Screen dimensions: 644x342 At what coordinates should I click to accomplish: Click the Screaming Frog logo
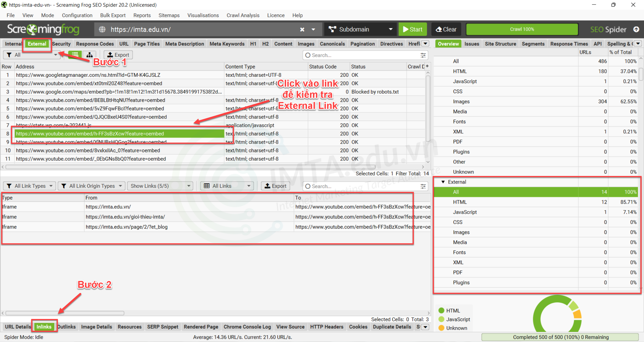[x=43, y=29]
